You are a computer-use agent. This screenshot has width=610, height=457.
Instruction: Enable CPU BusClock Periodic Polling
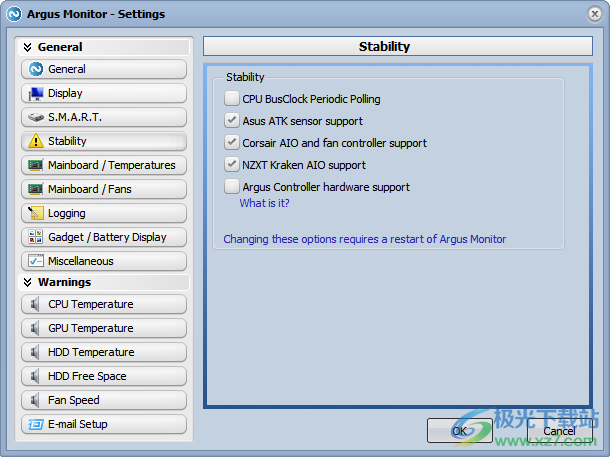[x=231, y=98]
